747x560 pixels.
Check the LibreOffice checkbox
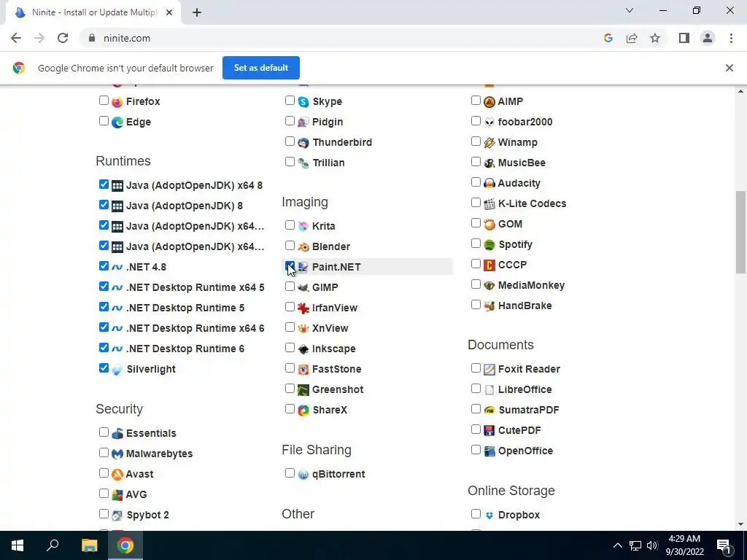[x=476, y=389]
